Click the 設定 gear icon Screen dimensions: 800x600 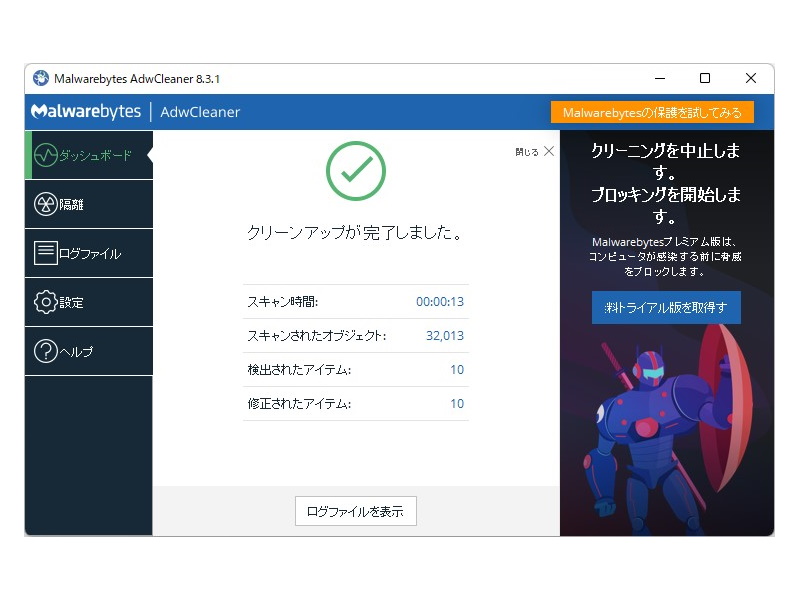pos(45,302)
